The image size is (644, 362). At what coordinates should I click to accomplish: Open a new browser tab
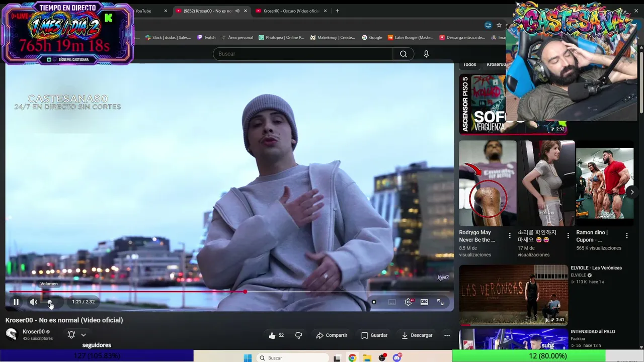pos(337,11)
